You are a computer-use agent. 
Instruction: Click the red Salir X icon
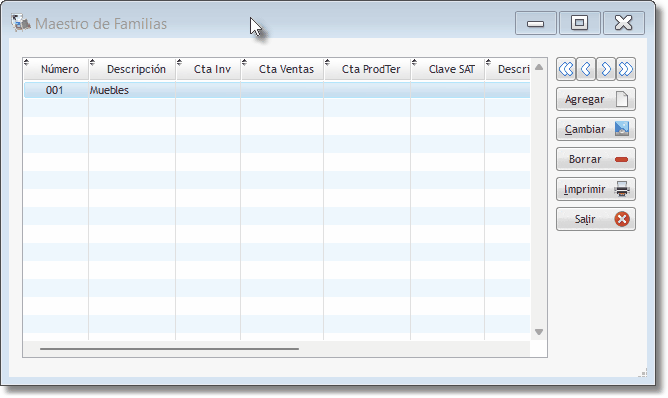[x=622, y=219]
